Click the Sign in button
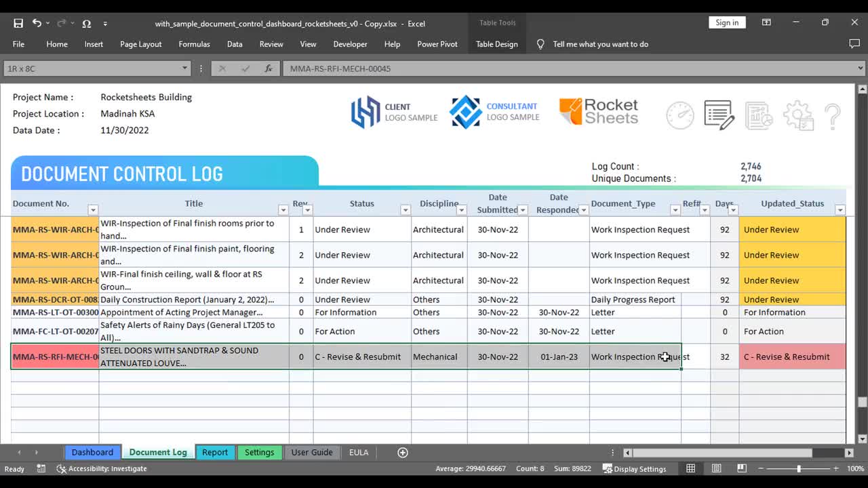This screenshot has width=868, height=488. pyautogui.click(x=727, y=22)
